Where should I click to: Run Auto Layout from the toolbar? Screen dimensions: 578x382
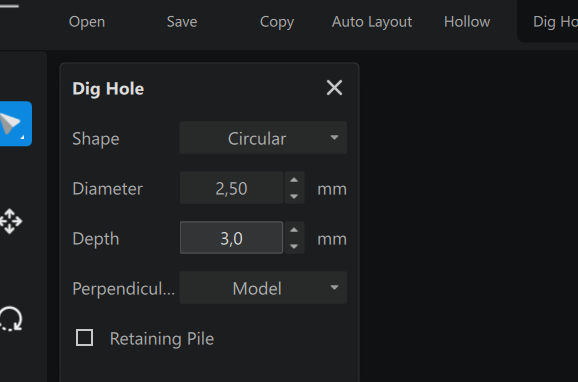[372, 22]
